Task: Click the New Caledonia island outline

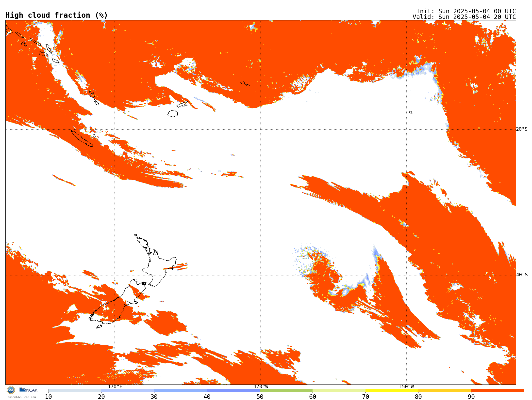Action: pyautogui.click(x=82, y=138)
